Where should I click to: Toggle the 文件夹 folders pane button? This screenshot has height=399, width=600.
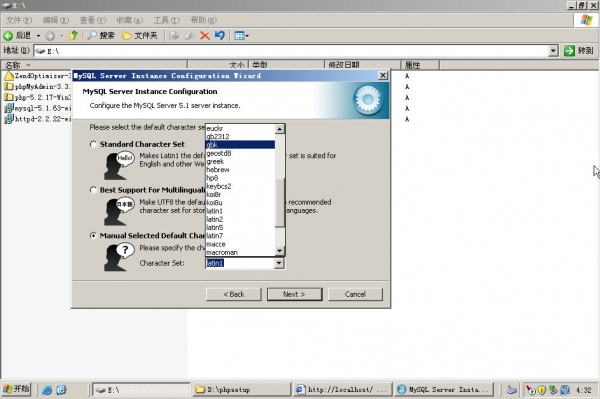coord(140,36)
